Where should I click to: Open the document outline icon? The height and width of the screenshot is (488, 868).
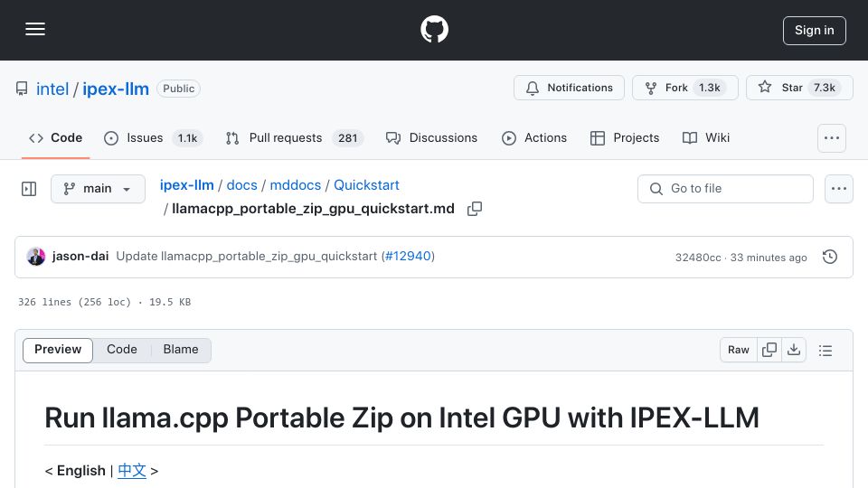pyautogui.click(x=826, y=351)
